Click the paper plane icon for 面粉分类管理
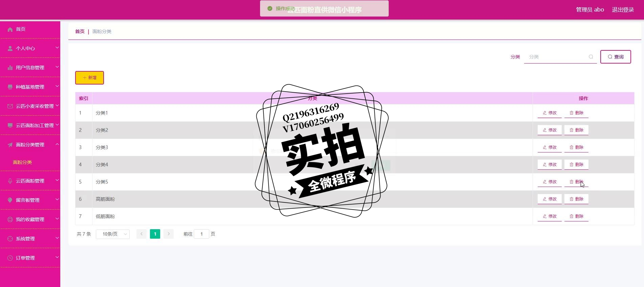The width and height of the screenshot is (644, 287). tap(10, 145)
